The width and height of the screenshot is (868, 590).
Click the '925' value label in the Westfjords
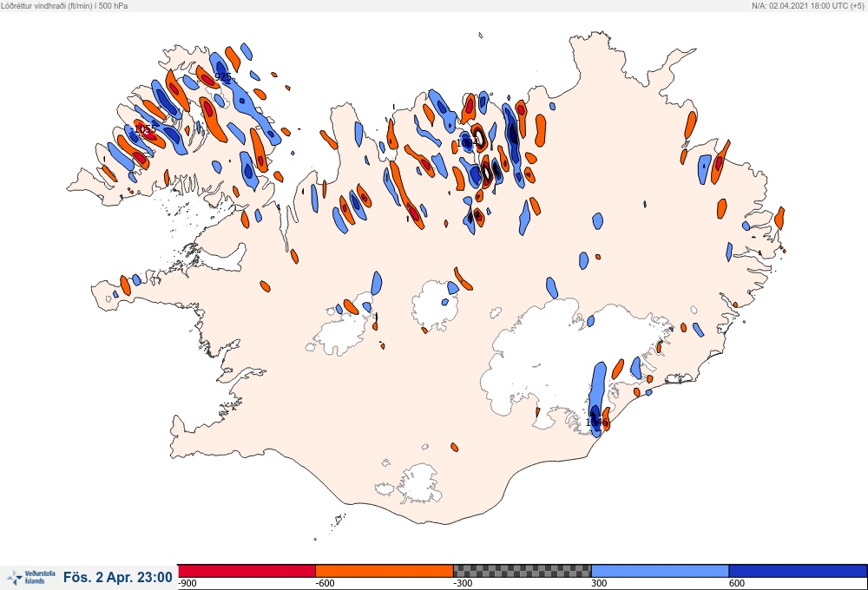pos(222,77)
